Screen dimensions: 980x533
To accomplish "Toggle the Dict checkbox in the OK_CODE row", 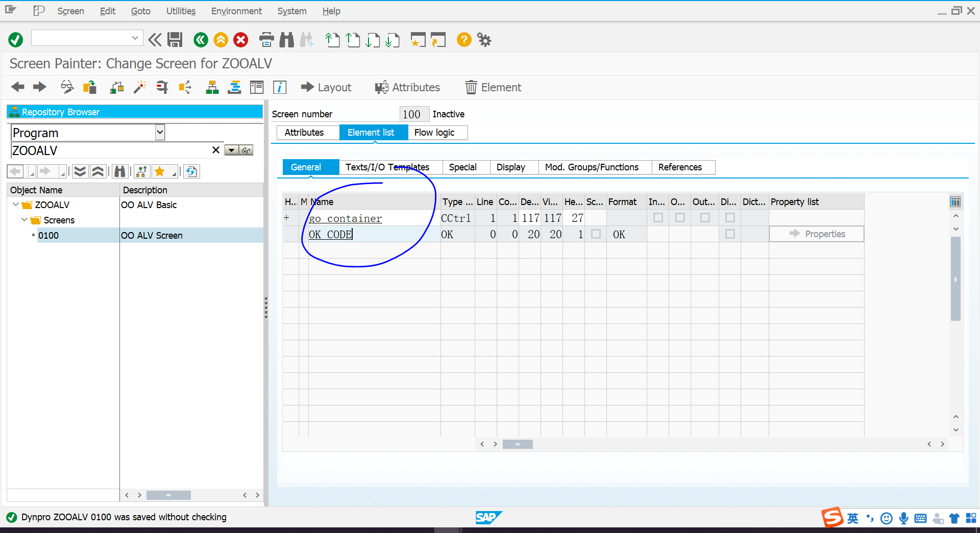I will (x=754, y=234).
